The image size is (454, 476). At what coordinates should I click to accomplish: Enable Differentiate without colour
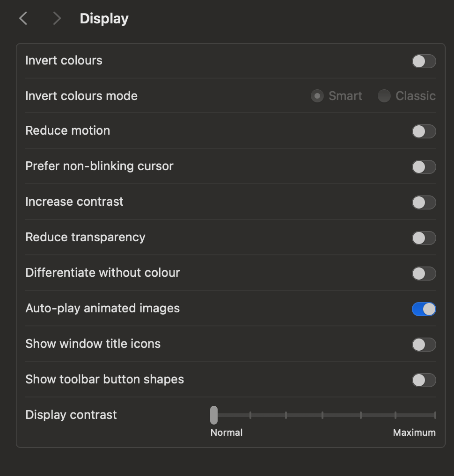pos(424,274)
